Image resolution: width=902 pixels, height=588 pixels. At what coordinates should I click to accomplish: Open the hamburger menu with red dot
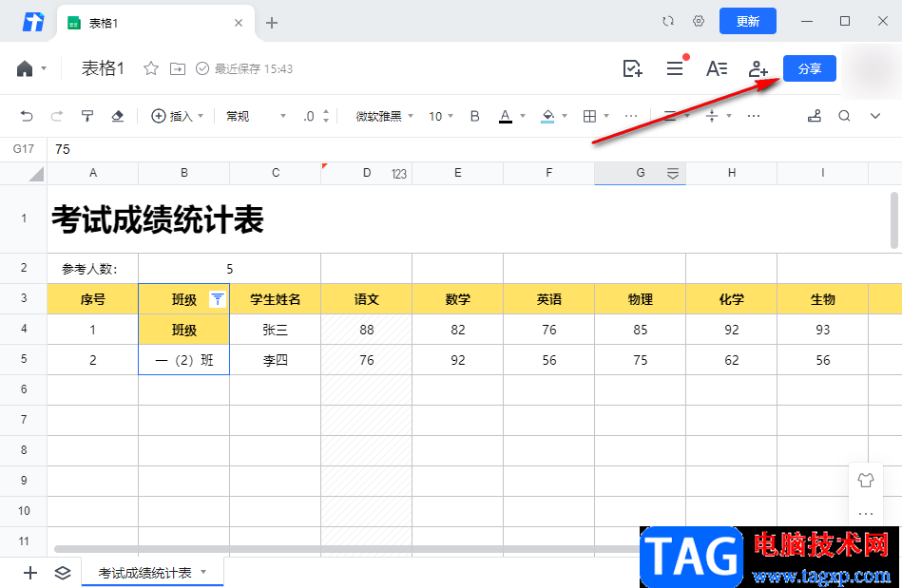(x=675, y=69)
